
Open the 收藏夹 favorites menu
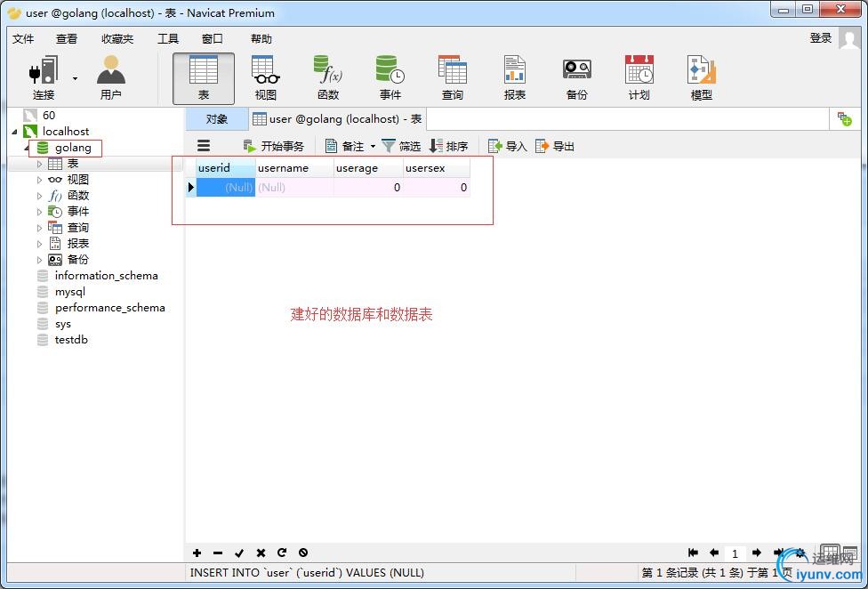click(x=117, y=39)
